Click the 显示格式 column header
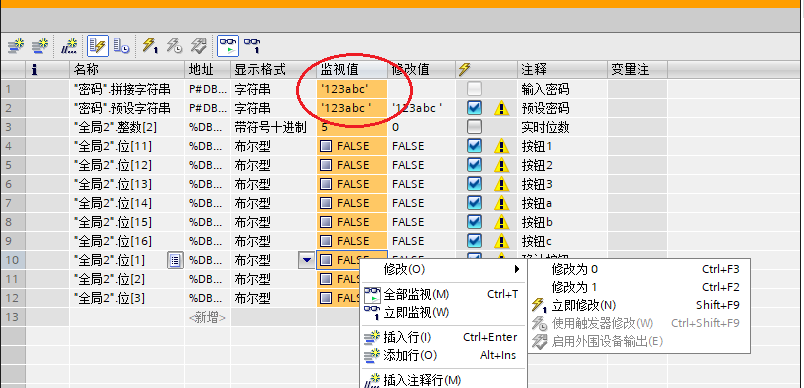Viewport: 804px width, 388px height. pos(260,69)
